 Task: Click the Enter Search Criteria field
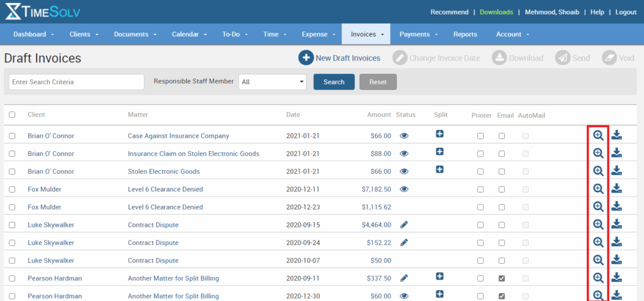[x=77, y=82]
